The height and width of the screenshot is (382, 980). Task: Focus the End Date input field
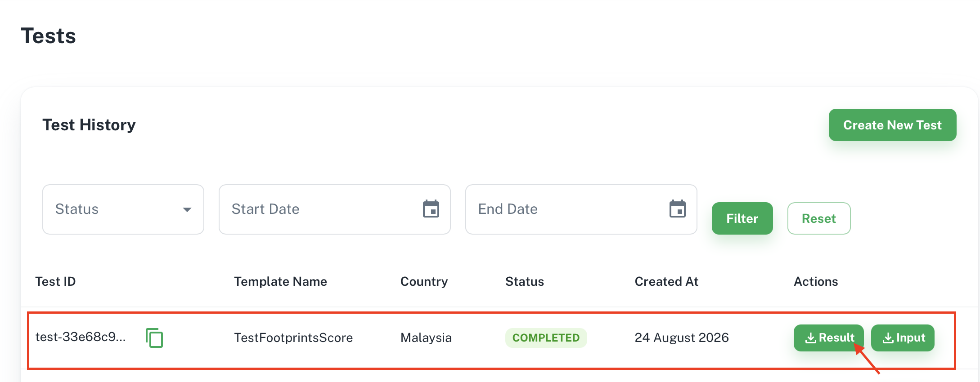pos(581,209)
